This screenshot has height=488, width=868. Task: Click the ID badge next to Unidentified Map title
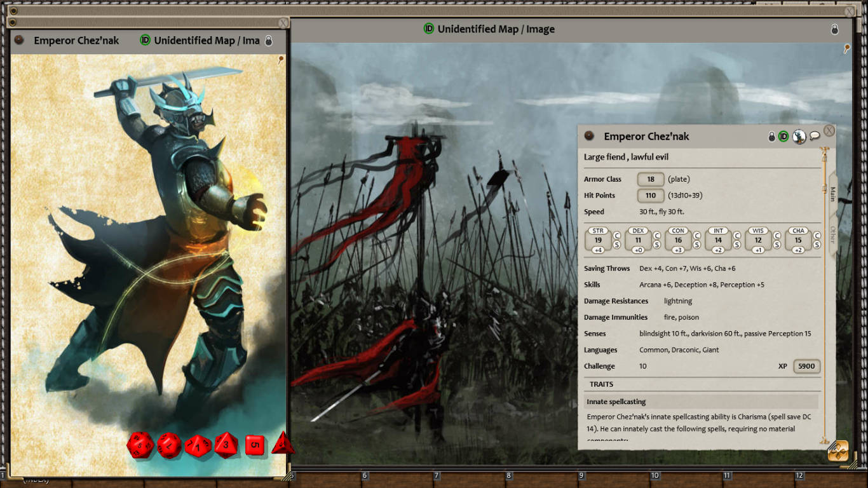[x=427, y=29]
